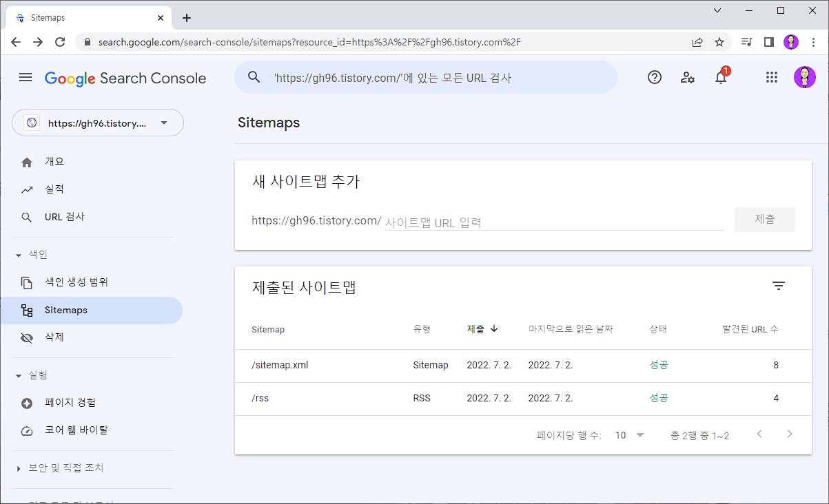Open the /rss row

click(523, 399)
